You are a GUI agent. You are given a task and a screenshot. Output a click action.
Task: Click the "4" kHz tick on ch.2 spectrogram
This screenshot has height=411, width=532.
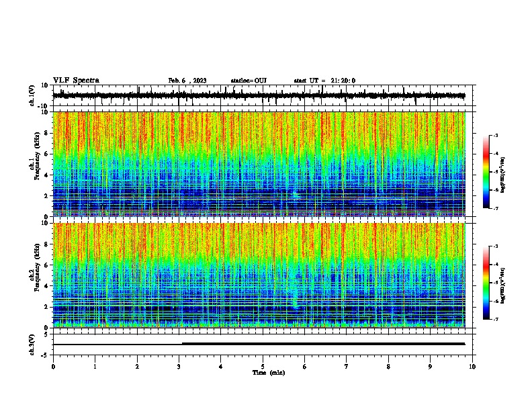[46, 286]
